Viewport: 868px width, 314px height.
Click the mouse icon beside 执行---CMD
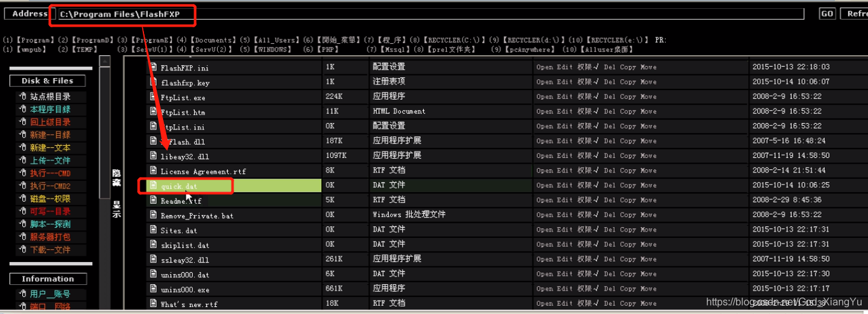coord(22,173)
